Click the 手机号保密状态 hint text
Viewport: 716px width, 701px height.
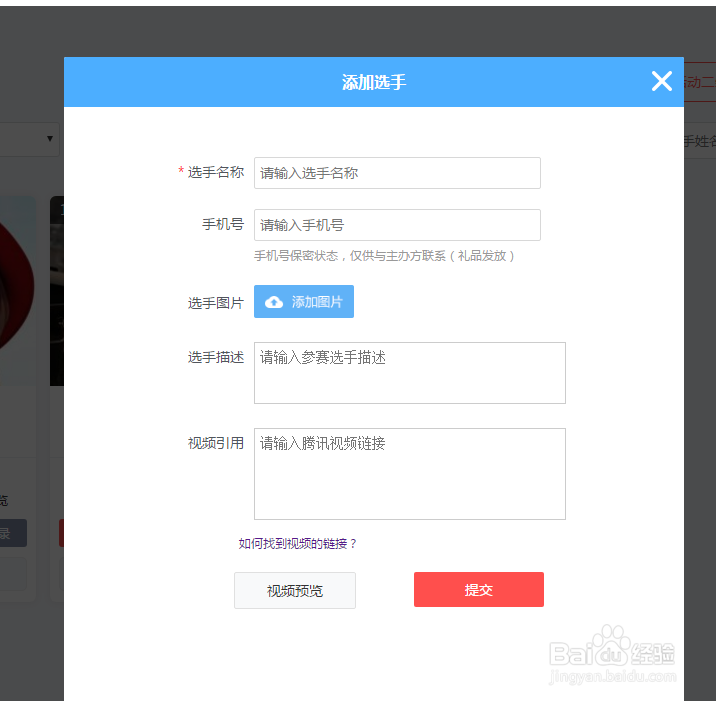point(384,256)
